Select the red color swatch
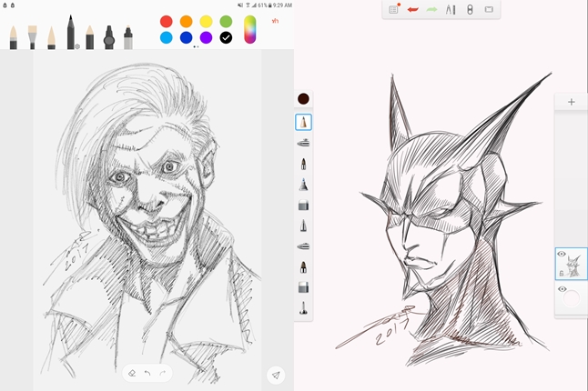The image size is (588, 391). (166, 21)
